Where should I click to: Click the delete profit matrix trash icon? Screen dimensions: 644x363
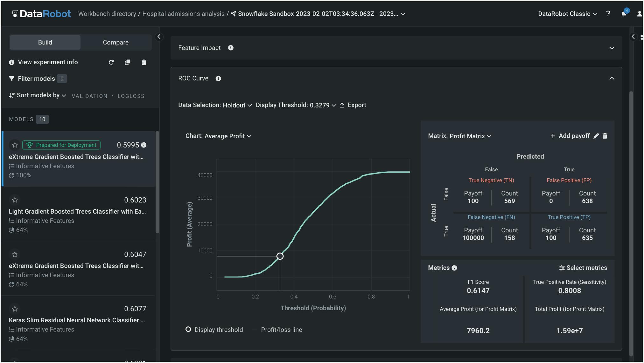pos(605,136)
